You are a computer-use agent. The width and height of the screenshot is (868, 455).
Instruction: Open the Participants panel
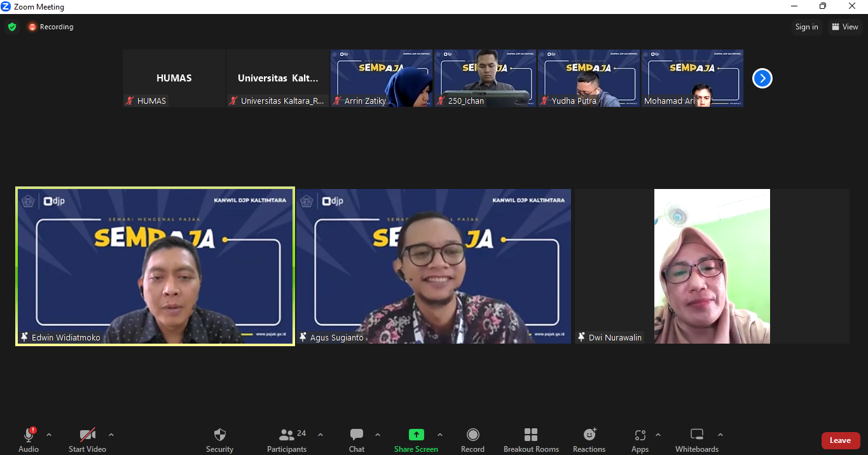(x=287, y=435)
